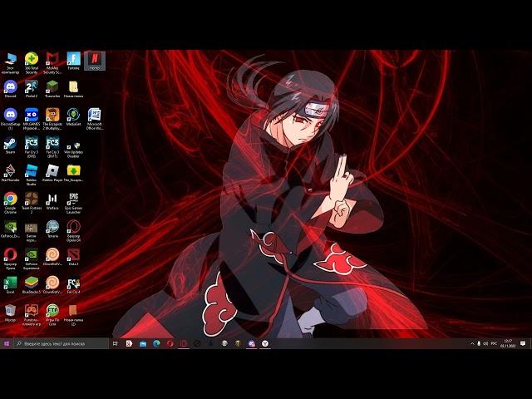Expand the hidden system tray icons
This screenshot has width=532, height=399.
(x=472, y=343)
